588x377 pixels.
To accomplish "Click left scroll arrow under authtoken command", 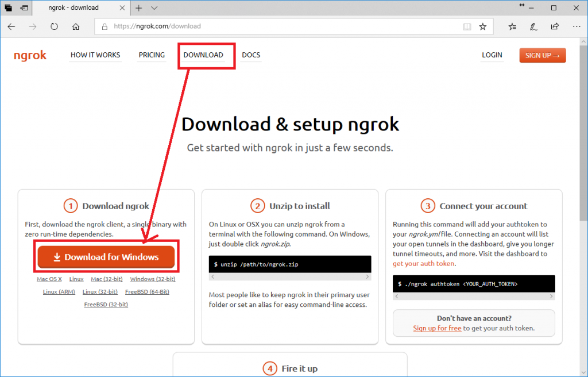I will pos(397,297).
